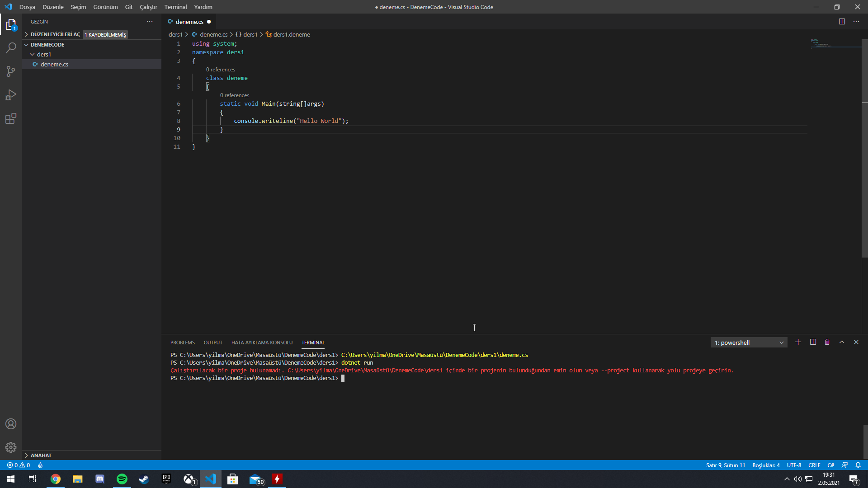The height and width of the screenshot is (488, 868).
Task: Open the Search view in activity bar
Action: pos(11,47)
